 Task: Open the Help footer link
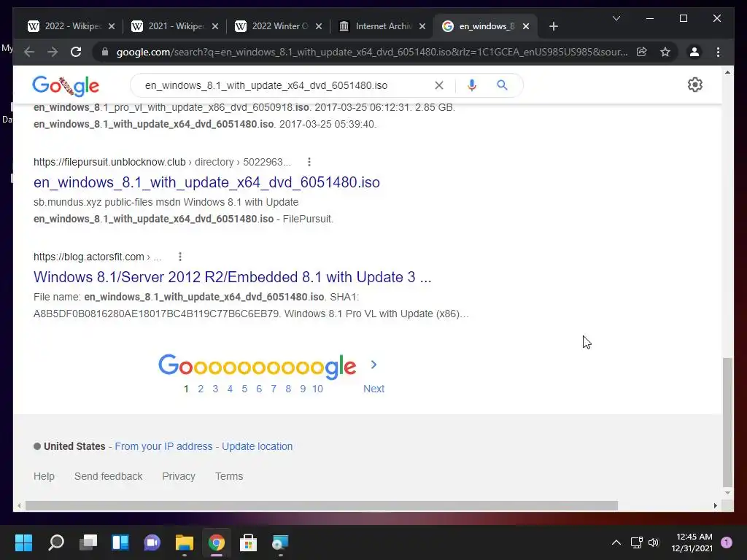pyautogui.click(x=44, y=476)
